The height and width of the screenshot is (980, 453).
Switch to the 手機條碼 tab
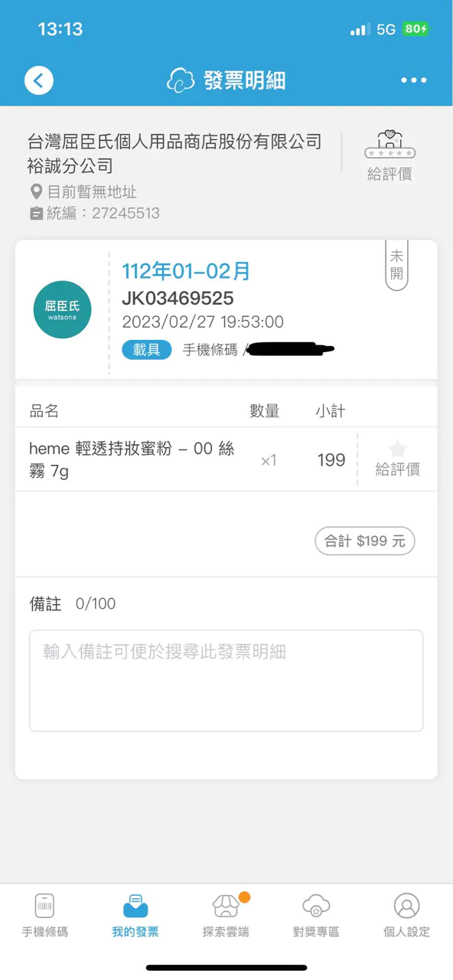tap(44, 915)
